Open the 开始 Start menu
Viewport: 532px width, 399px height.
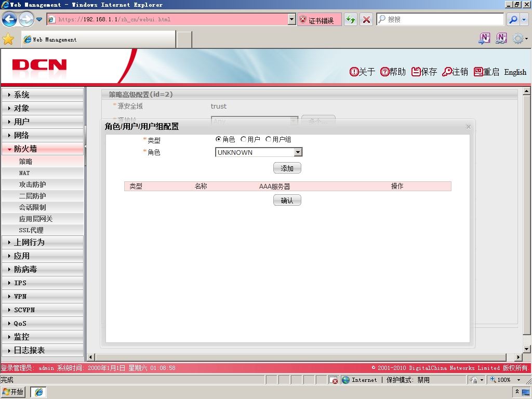[13, 392]
